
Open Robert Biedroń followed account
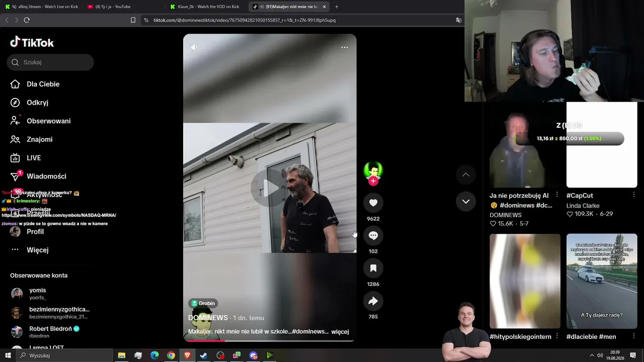(x=49, y=332)
